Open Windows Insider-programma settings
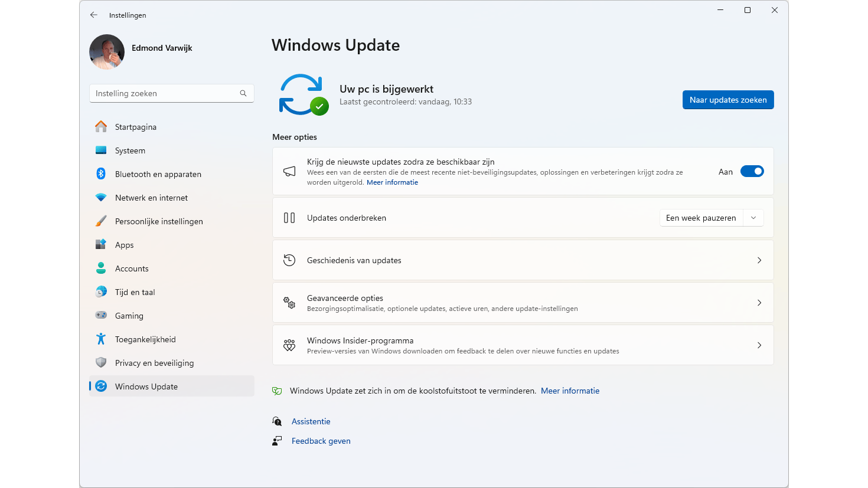 523,345
